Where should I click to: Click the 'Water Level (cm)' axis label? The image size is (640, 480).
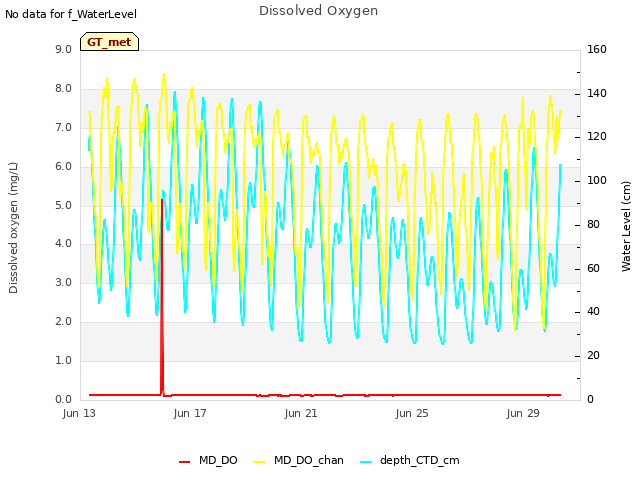point(626,227)
